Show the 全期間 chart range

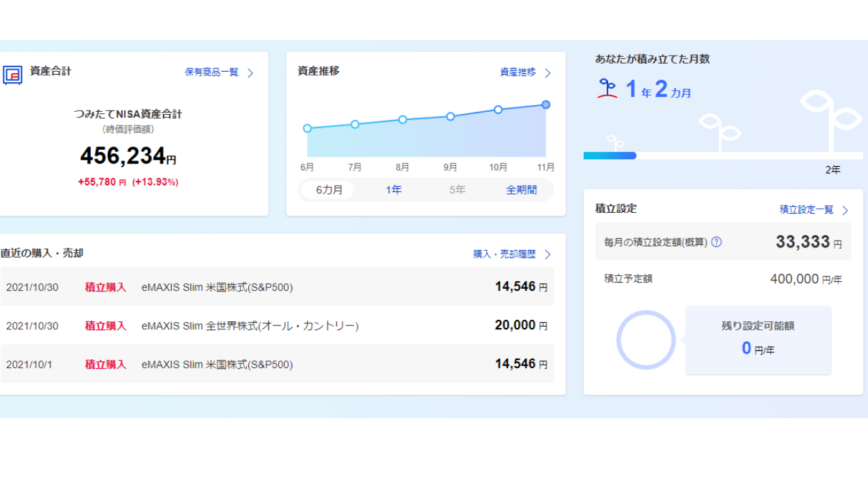coord(521,190)
